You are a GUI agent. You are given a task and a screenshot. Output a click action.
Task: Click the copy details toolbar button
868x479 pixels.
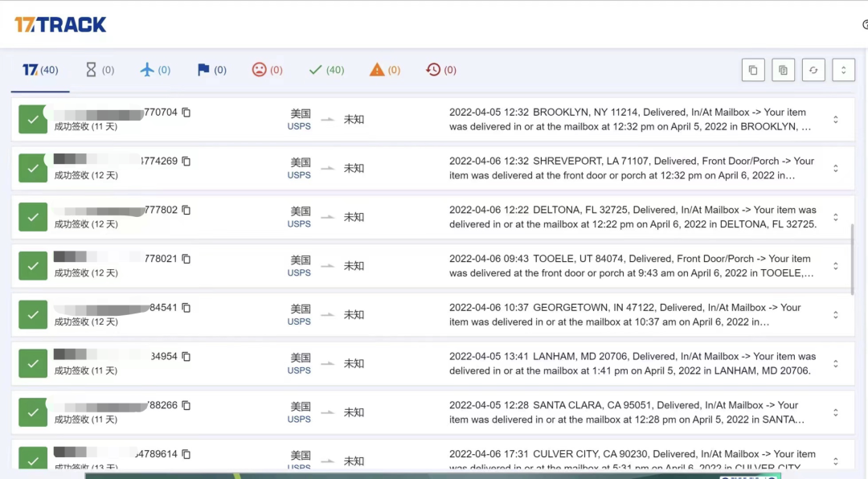783,70
